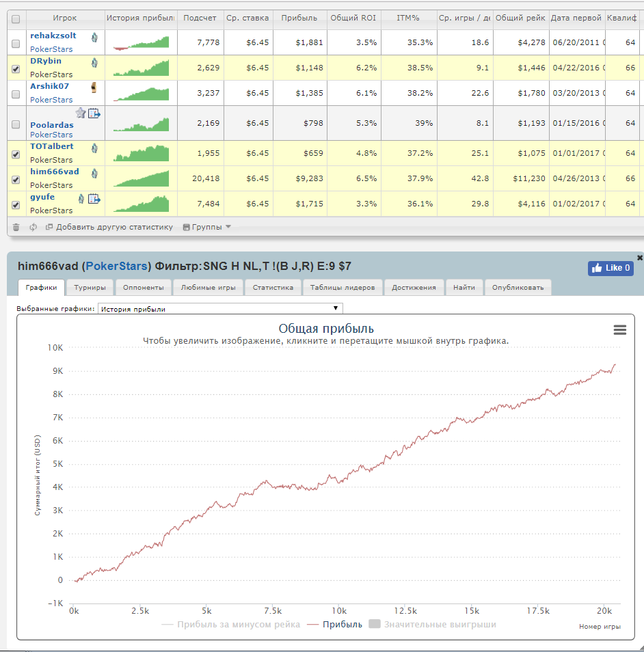Expand the Группы dropdown
The height and width of the screenshot is (652, 644).
(x=206, y=227)
